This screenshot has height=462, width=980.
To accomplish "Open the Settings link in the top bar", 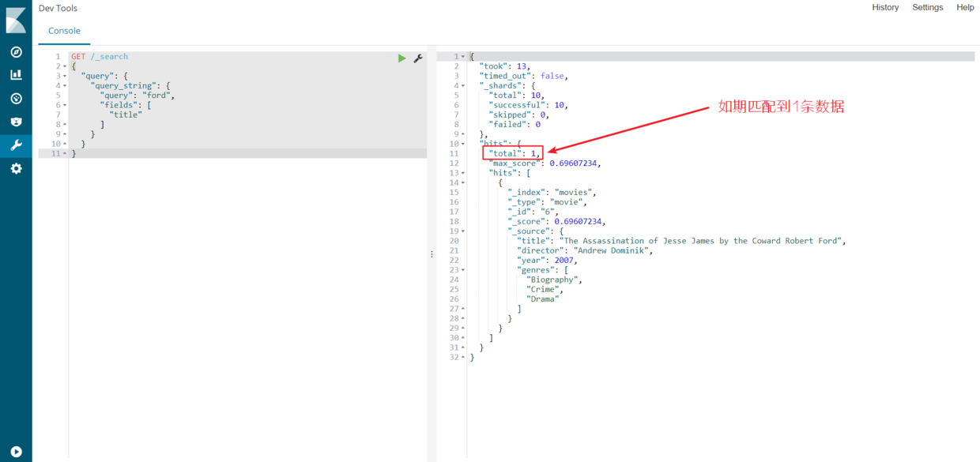I will [927, 7].
